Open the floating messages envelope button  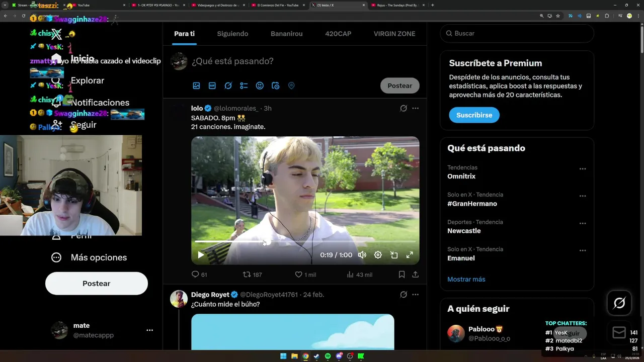tap(619, 332)
